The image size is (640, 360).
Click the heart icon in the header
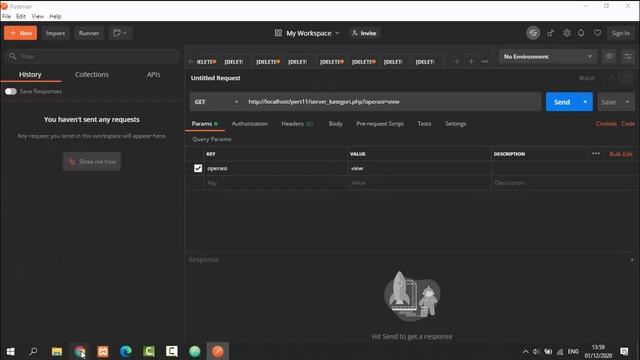pyautogui.click(x=597, y=33)
